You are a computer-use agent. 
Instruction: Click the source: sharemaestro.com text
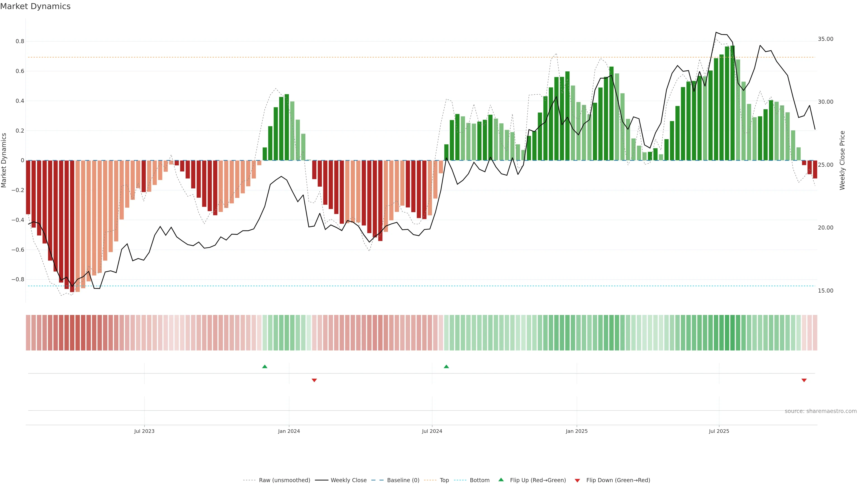click(x=821, y=411)
